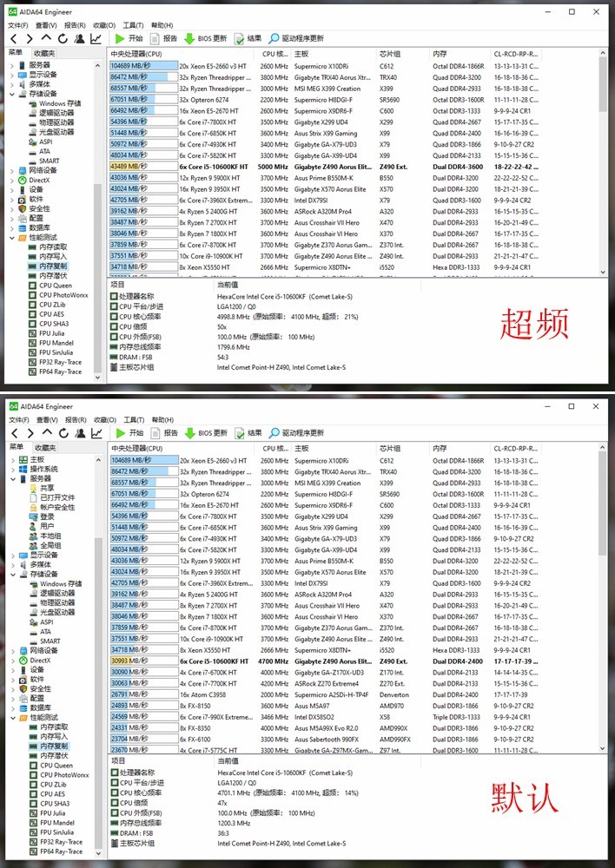This screenshot has width=615, height=868.
Task: Select 已打开文件 in the 默认 window tree
Action: click(x=53, y=497)
